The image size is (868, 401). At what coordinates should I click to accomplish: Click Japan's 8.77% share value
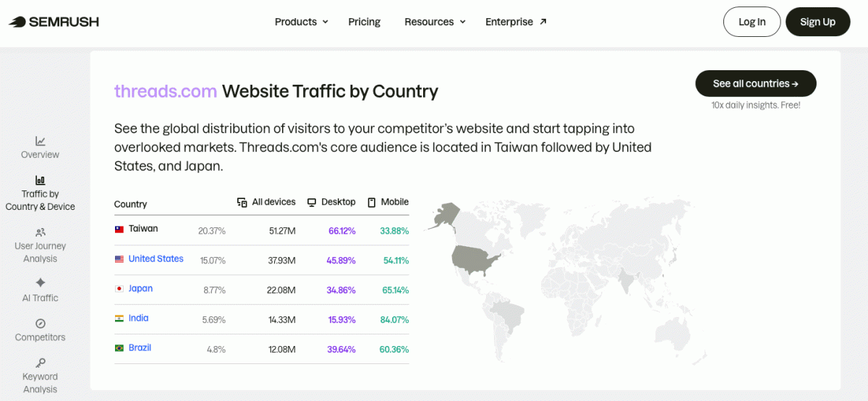pos(214,290)
